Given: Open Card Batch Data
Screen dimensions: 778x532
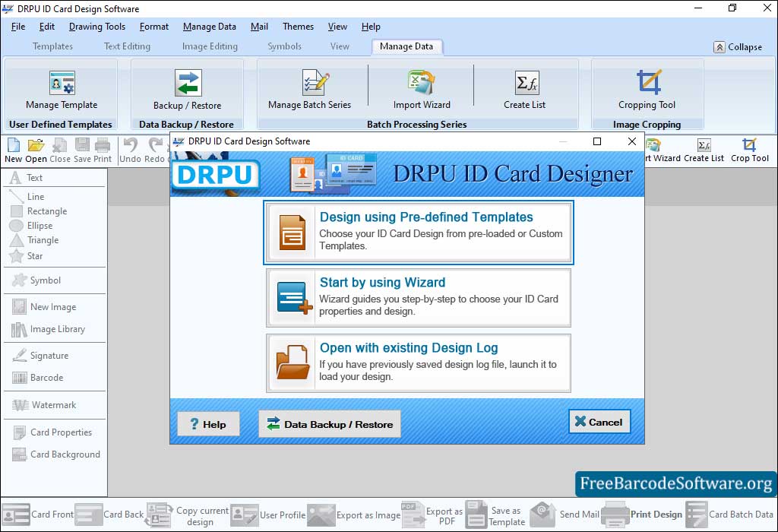Looking at the screenshot, I should tap(729, 515).
